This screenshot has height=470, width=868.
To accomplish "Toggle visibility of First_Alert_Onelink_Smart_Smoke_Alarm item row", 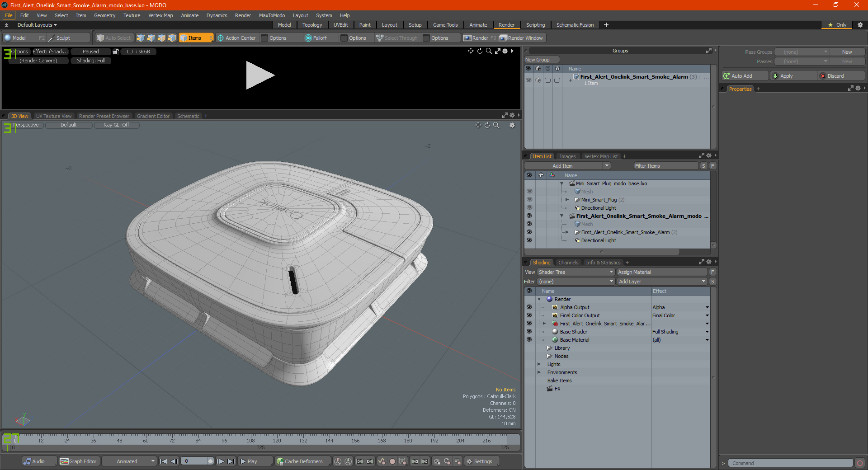I will 529,232.
